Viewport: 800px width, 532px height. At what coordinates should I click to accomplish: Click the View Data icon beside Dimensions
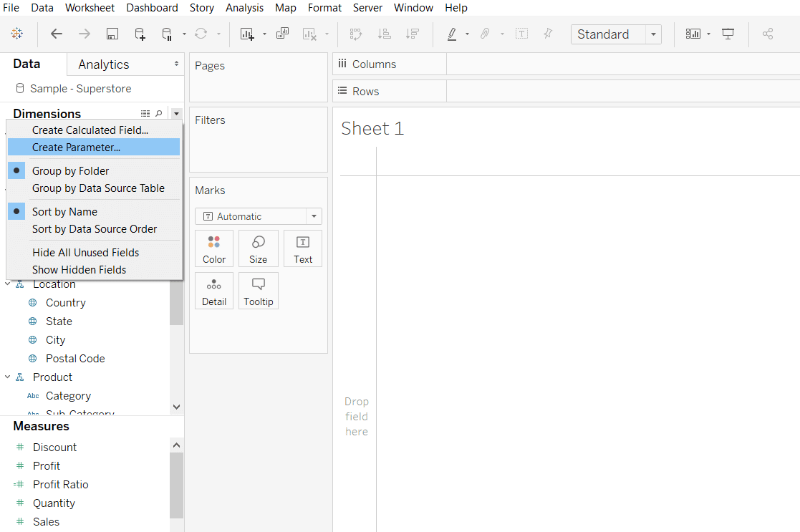click(x=145, y=113)
